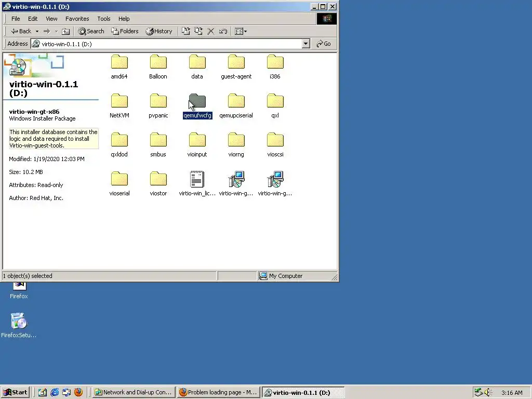Click the Undo toolbar icon
532x399 pixels.
(x=223, y=31)
